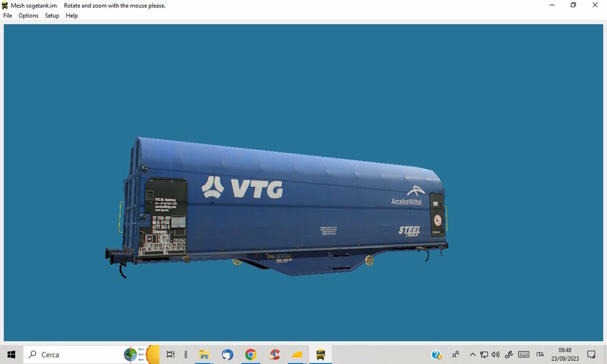Select the train mesh viewer taskbar icon
This screenshot has width=607, height=364.
click(x=320, y=354)
